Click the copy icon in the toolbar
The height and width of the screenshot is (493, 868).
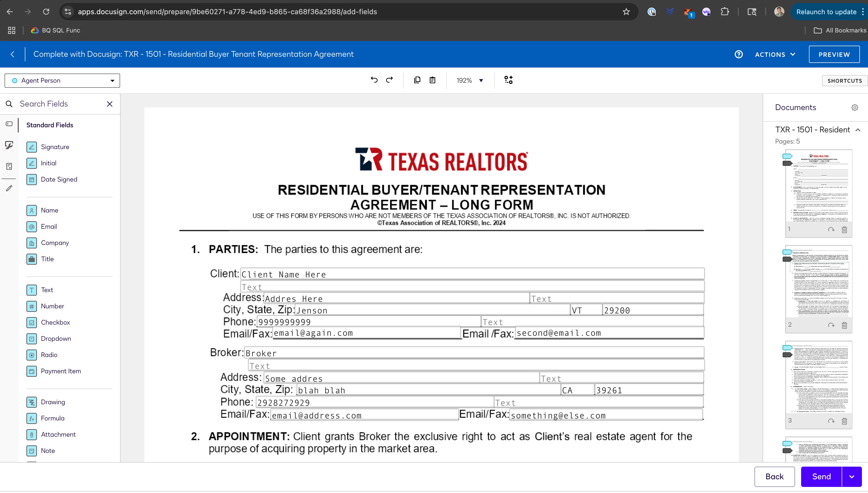pyautogui.click(x=417, y=80)
